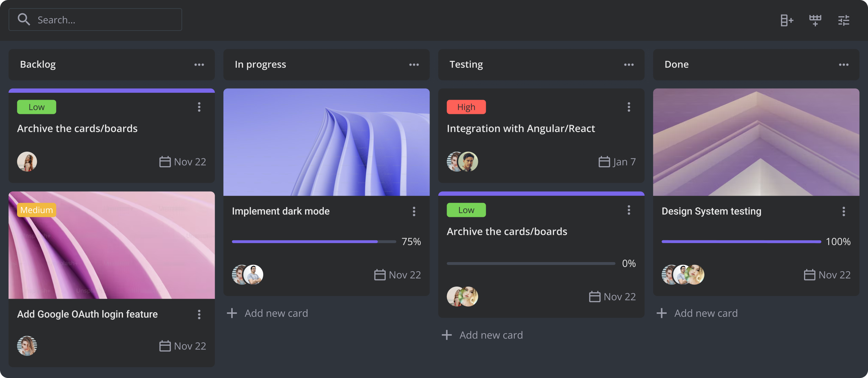Open Testing Archive the cards/boards card menu
This screenshot has width=868, height=378.
pos(629,210)
